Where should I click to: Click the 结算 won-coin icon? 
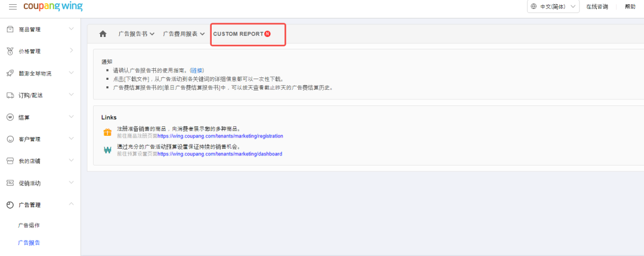coord(10,117)
